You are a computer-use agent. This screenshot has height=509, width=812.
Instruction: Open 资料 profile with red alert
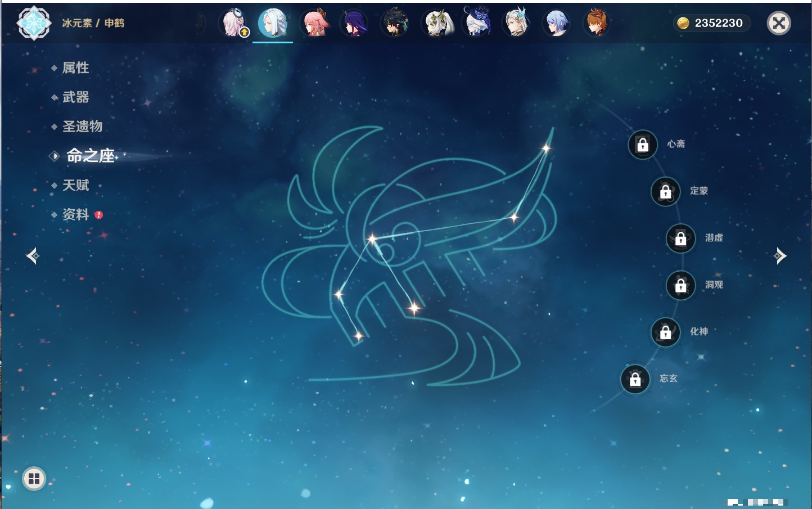point(75,214)
